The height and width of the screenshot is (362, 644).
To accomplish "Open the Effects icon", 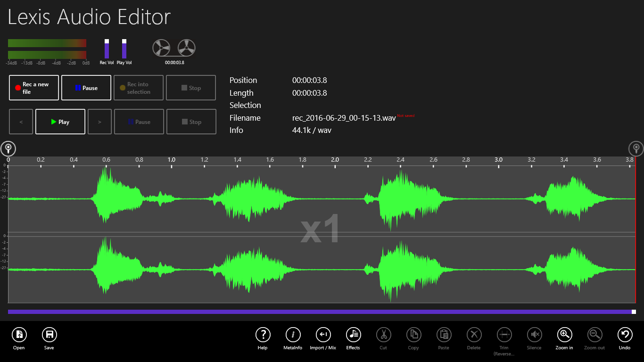I will tap(353, 335).
